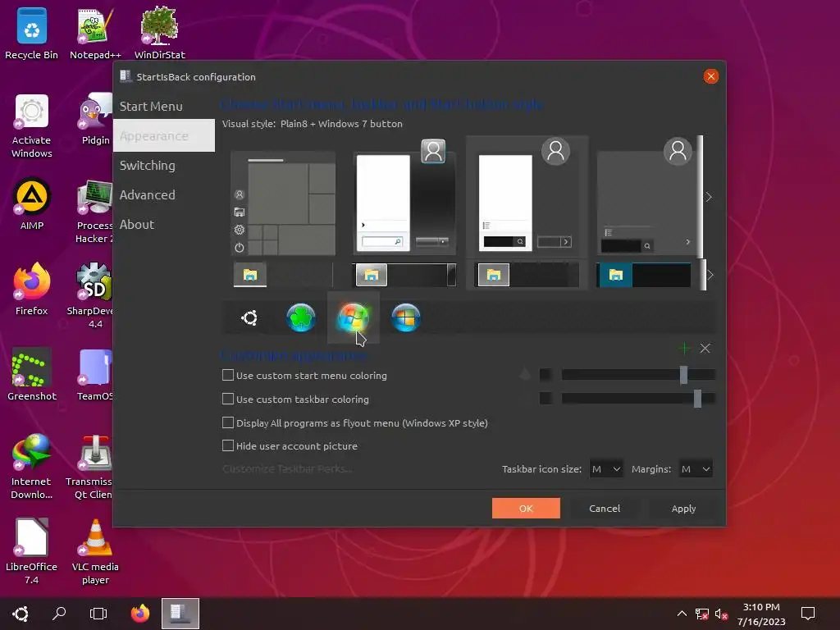Open Process Hacker 2 shortcut

(x=95, y=212)
